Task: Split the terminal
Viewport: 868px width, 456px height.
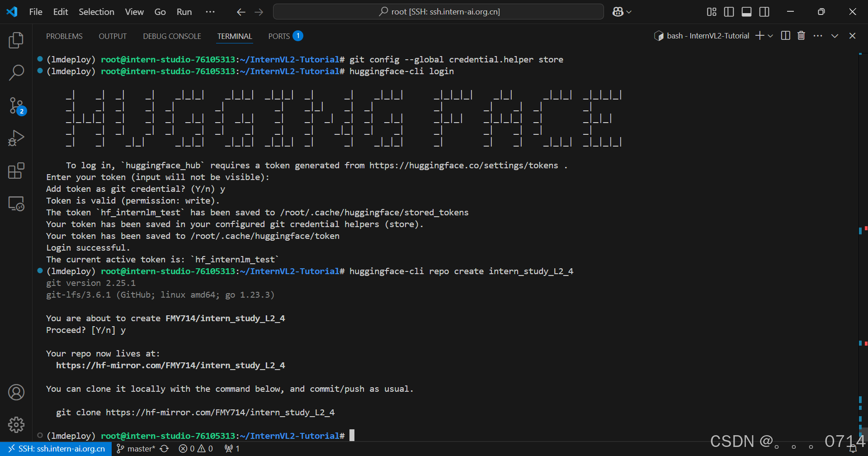Action: pyautogui.click(x=786, y=36)
